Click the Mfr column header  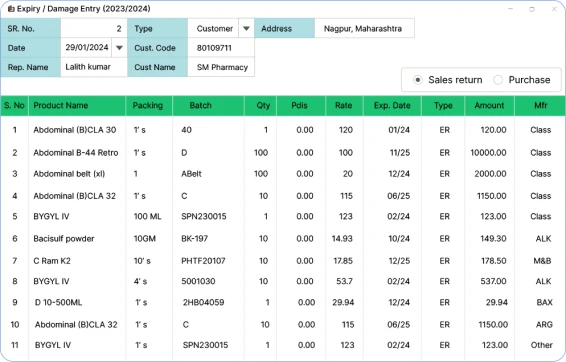coord(540,105)
